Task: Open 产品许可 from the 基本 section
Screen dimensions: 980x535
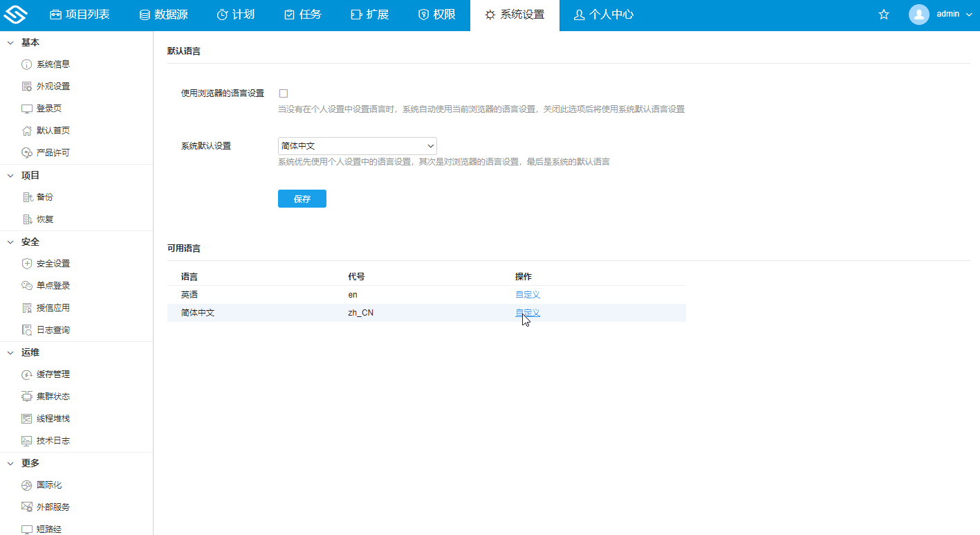Action: pos(53,152)
